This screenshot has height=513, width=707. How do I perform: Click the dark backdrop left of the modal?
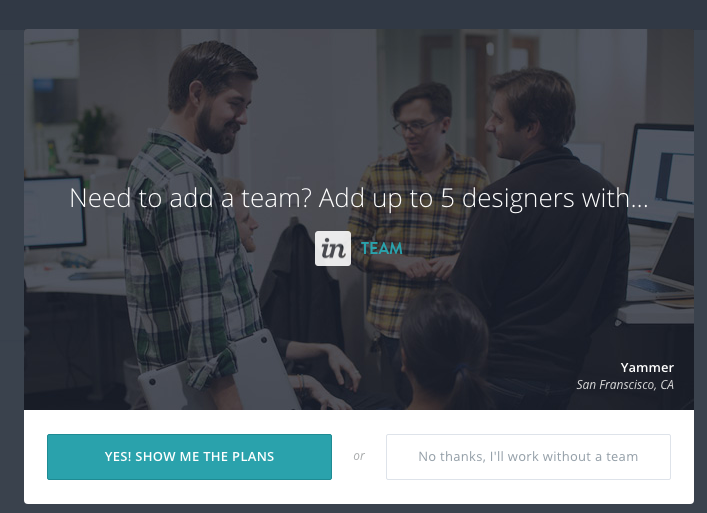pyautogui.click(x=12, y=270)
